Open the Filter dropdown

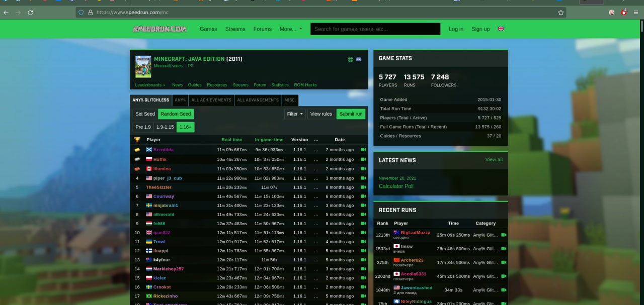point(295,114)
